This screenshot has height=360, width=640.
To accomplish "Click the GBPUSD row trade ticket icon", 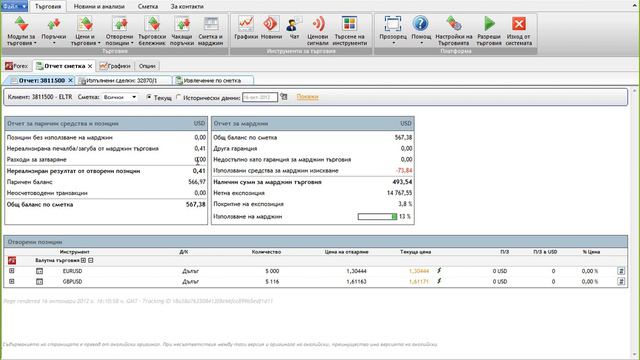I will (39, 282).
